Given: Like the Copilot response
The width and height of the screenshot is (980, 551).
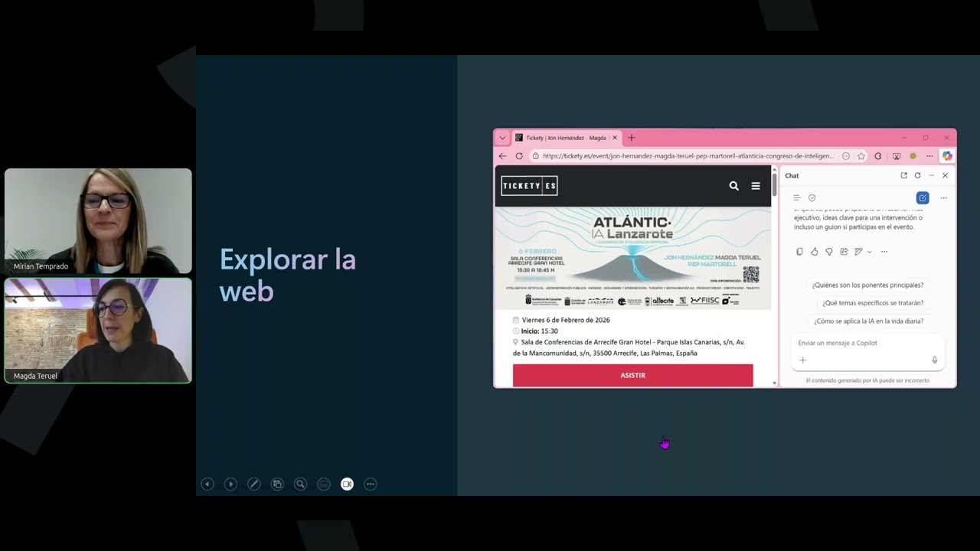Looking at the screenshot, I should [x=814, y=252].
